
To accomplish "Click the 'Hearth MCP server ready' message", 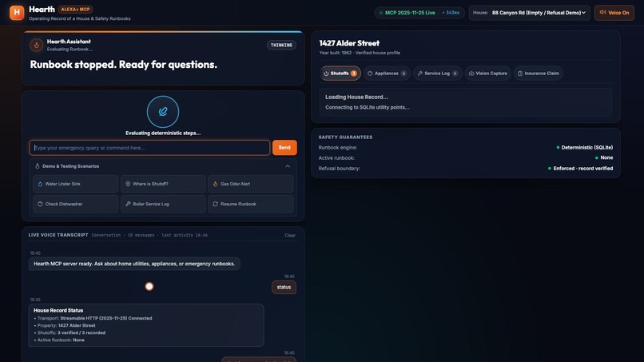I will [134, 264].
